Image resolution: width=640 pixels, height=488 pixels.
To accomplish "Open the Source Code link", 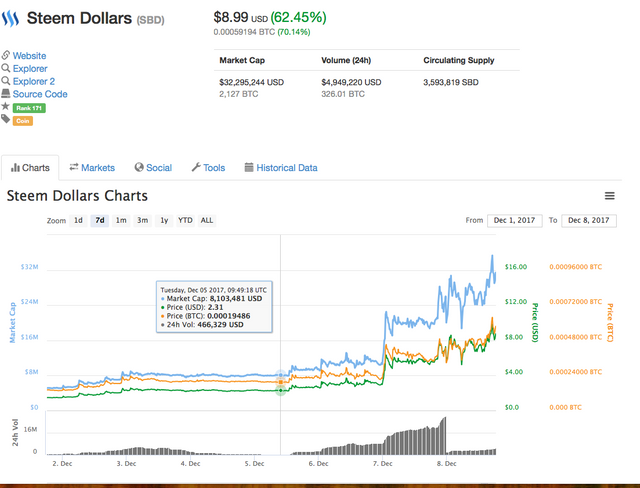I will tap(40, 94).
